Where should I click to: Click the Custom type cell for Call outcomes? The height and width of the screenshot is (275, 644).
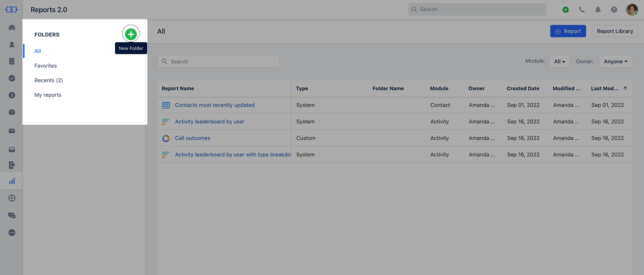[x=306, y=138]
